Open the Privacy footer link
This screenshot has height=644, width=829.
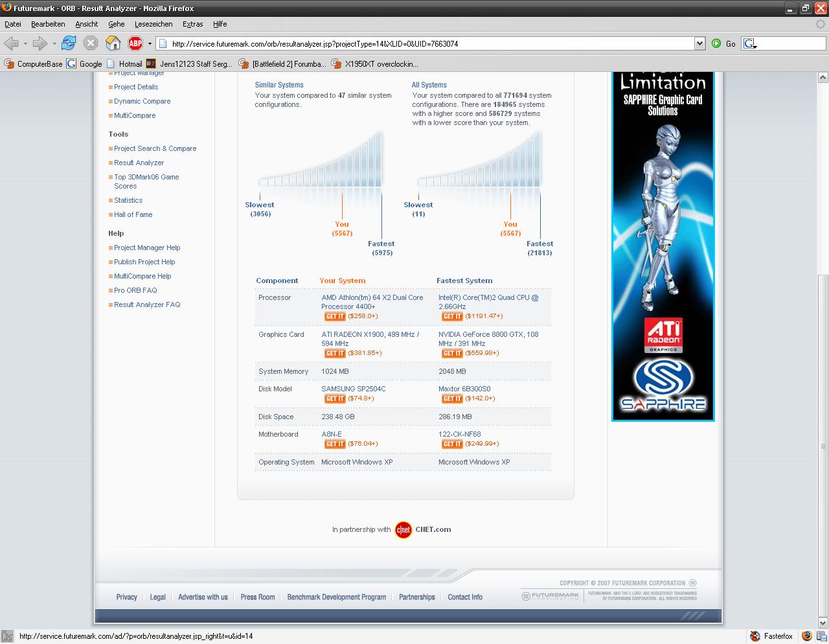coord(127,597)
